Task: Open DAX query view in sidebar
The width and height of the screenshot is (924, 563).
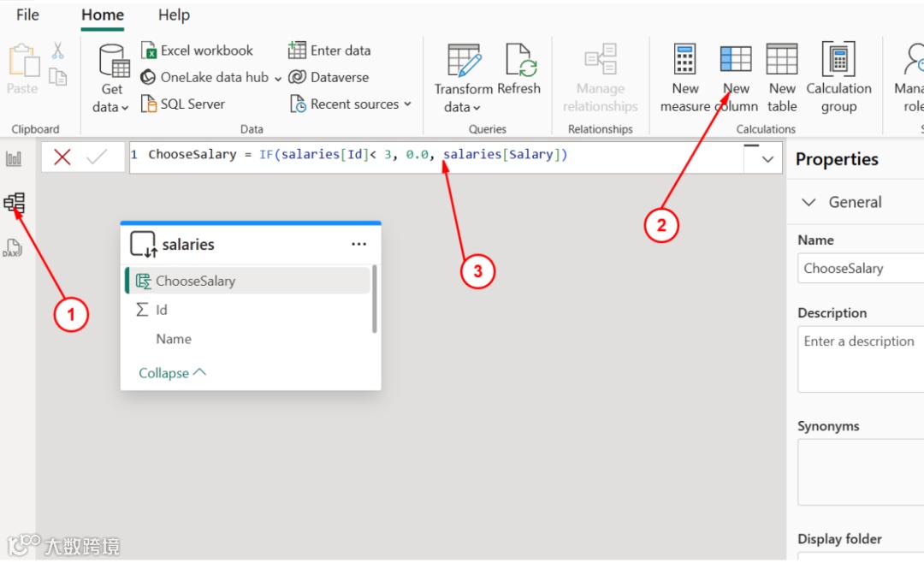Action: pos(12,248)
